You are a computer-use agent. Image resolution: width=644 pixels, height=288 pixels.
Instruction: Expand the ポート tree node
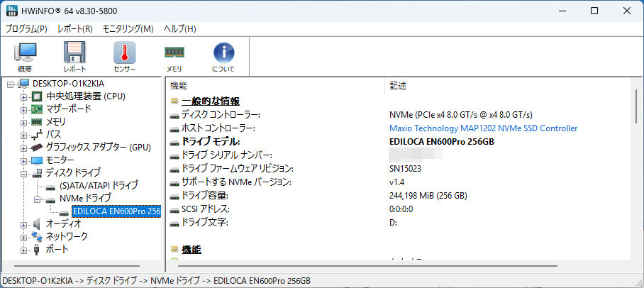tap(24, 250)
